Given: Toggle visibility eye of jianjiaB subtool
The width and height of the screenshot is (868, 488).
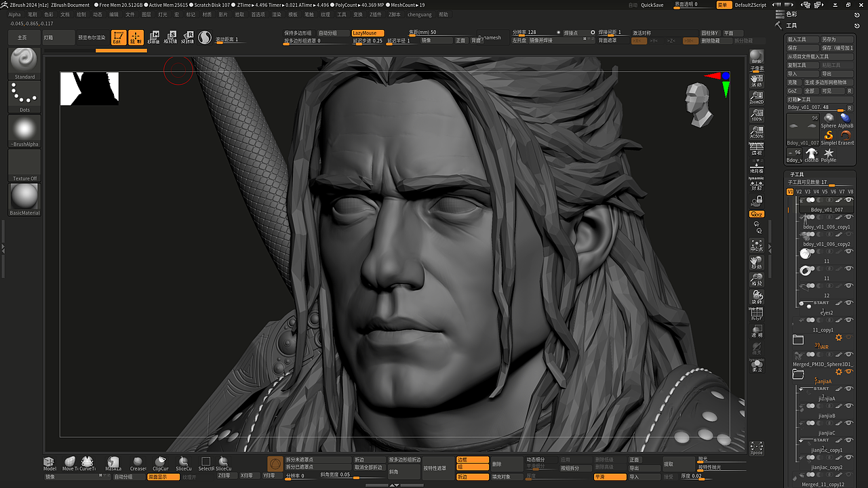Looking at the screenshot, I should click(848, 406).
